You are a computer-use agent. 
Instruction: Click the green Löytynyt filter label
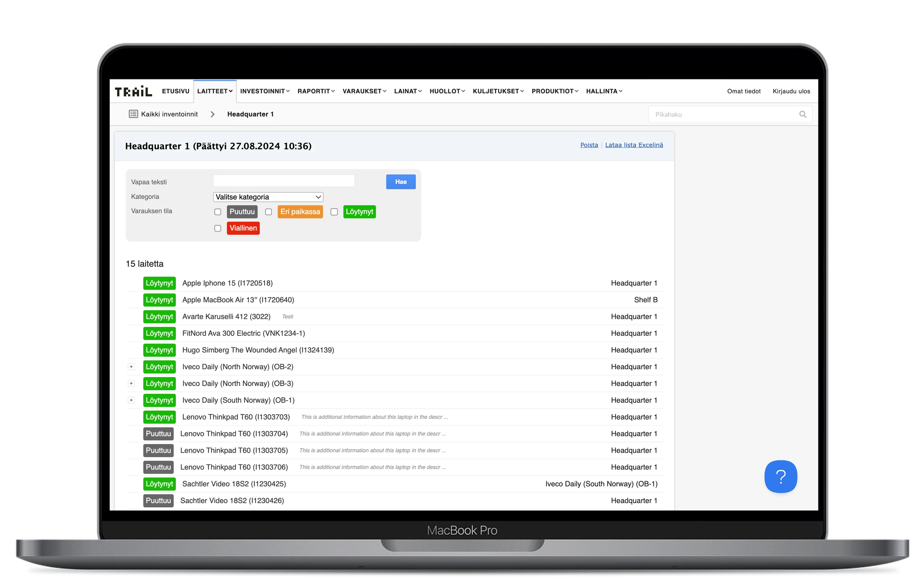coord(359,212)
